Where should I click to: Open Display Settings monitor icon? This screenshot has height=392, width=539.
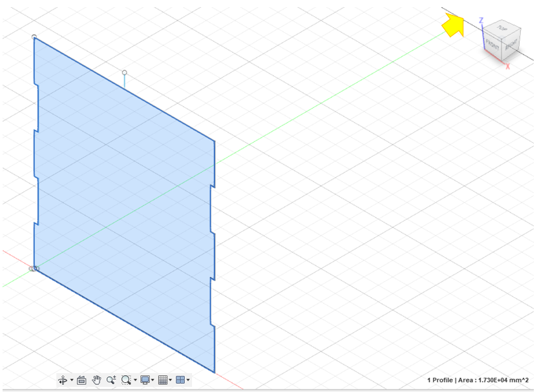tap(145, 380)
